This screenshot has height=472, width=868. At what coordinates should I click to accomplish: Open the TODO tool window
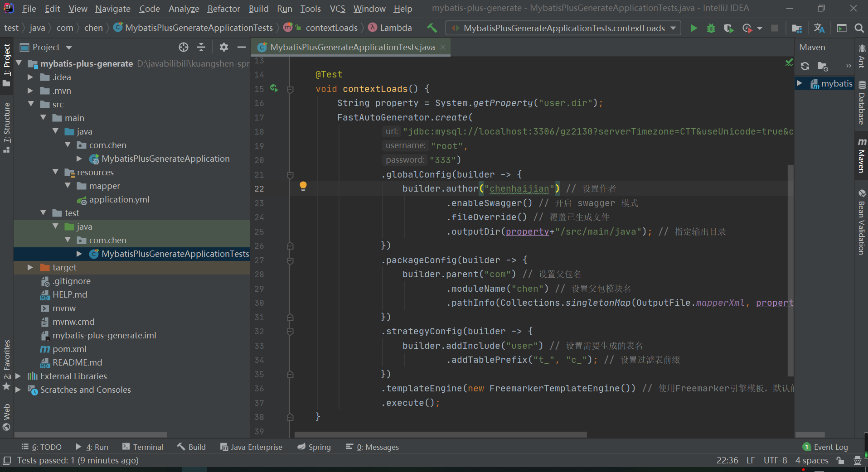(x=41, y=447)
